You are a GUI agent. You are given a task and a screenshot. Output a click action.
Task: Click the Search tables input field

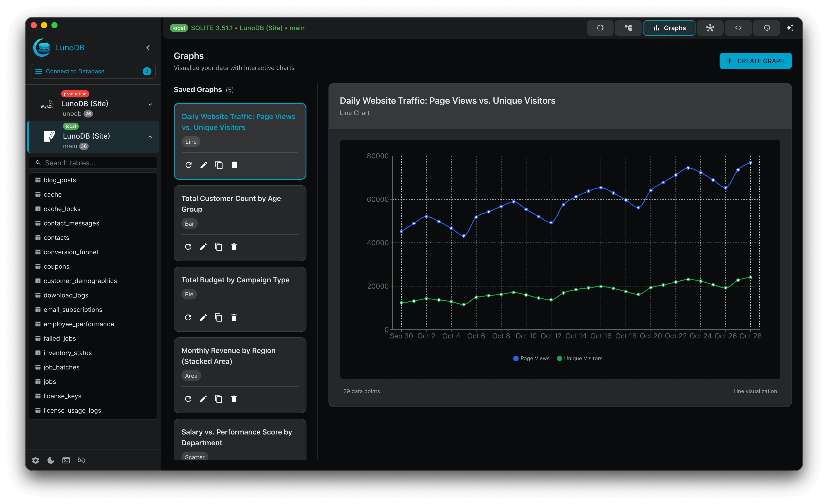(x=93, y=163)
